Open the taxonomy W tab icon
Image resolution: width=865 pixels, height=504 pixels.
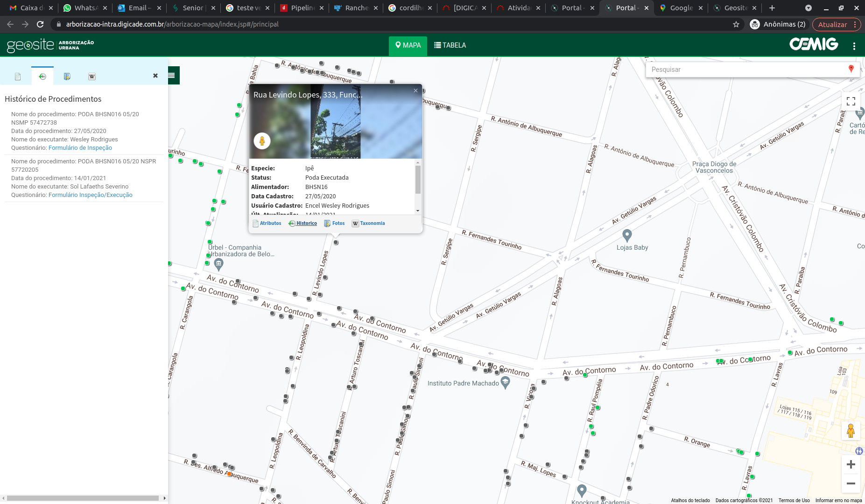click(x=92, y=77)
